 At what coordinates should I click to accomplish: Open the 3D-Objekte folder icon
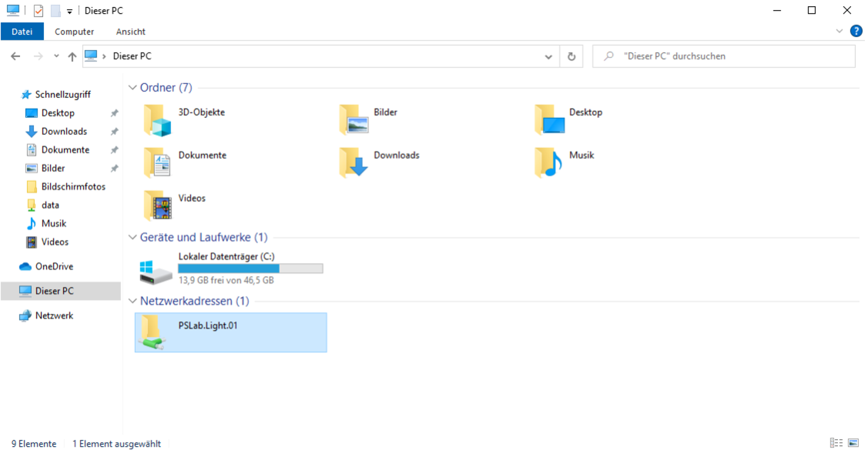tap(157, 120)
